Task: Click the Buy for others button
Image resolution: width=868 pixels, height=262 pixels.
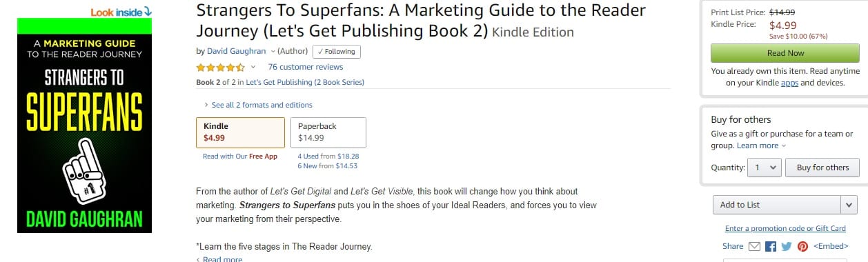Action: [x=822, y=168]
